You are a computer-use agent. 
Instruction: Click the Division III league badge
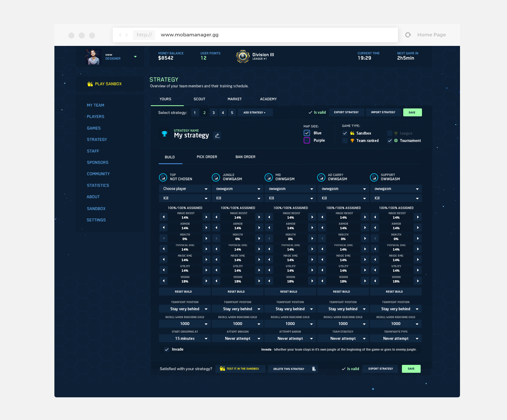point(243,56)
